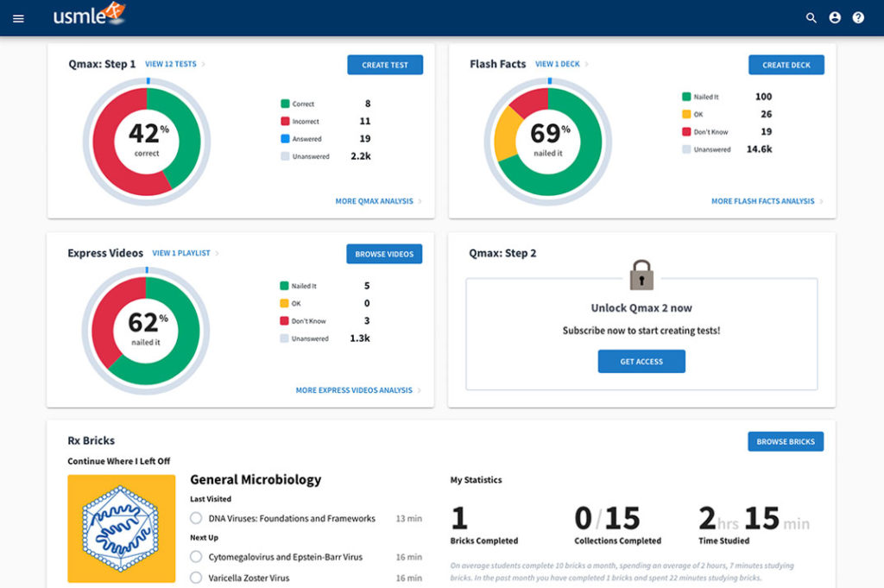Open the hamburger navigation menu
This screenshot has height=588, width=884.
pos(18,18)
